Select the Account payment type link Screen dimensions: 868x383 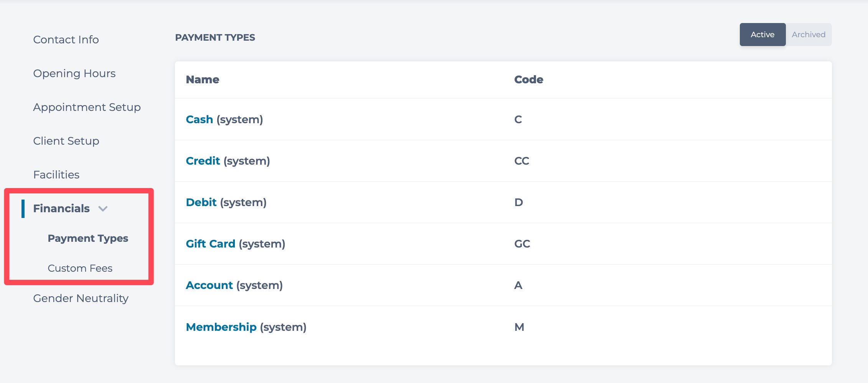[x=209, y=285]
